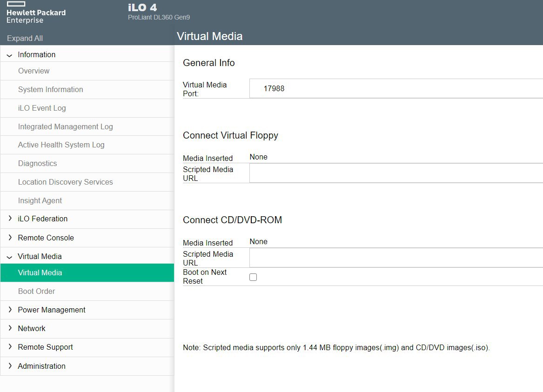Click the iLO Federation label
The width and height of the screenshot is (543, 392).
coord(43,219)
